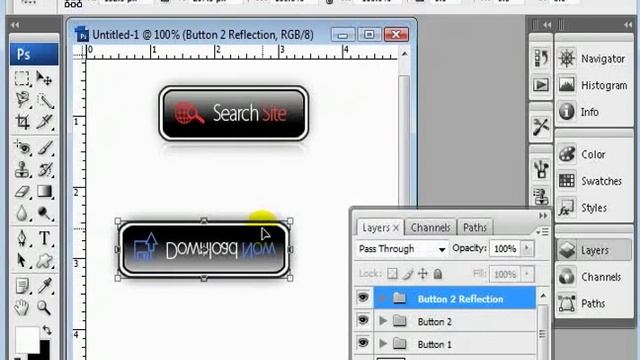The height and width of the screenshot is (360, 640).
Task: Open the Histogram panel
Action: (x=593, y=85)
